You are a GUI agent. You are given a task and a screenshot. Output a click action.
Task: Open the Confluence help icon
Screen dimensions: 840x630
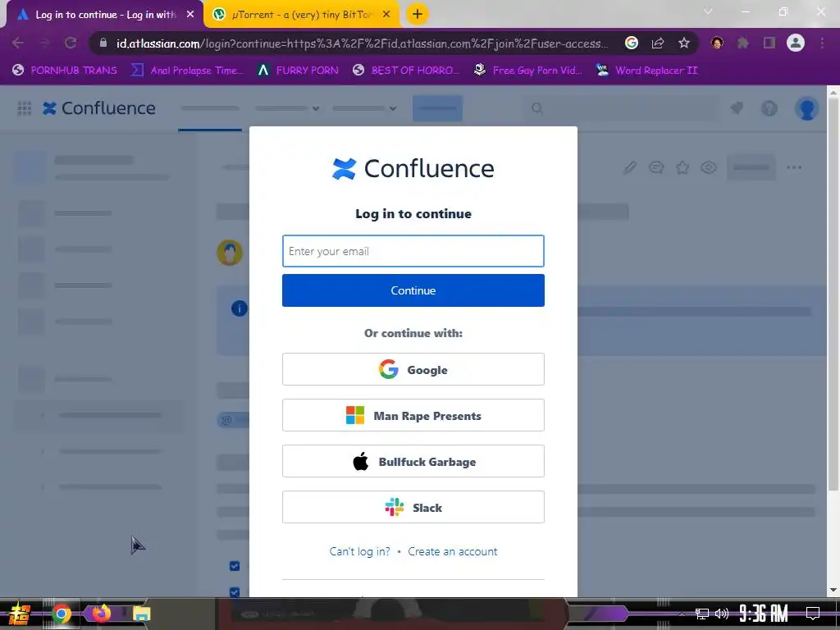point(769,108)
